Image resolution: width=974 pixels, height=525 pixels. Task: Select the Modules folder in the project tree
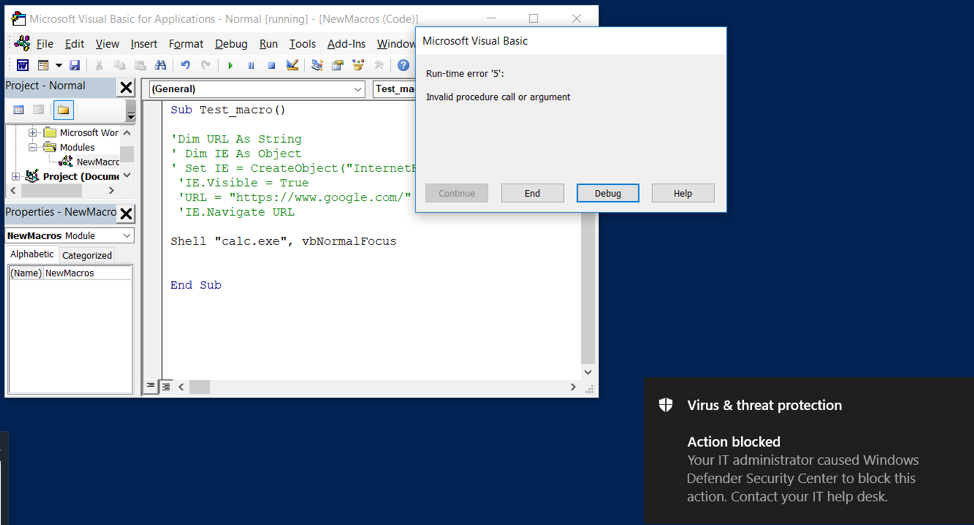coord(77,147)
